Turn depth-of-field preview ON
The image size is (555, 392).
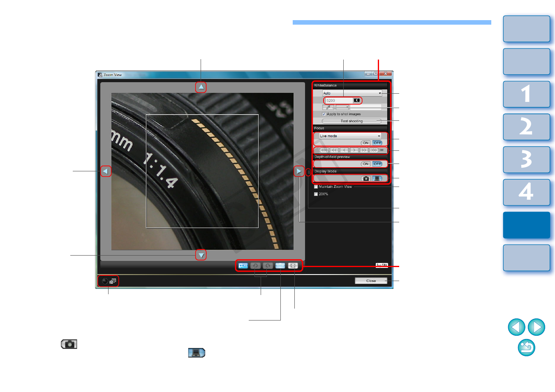(365, 164)
